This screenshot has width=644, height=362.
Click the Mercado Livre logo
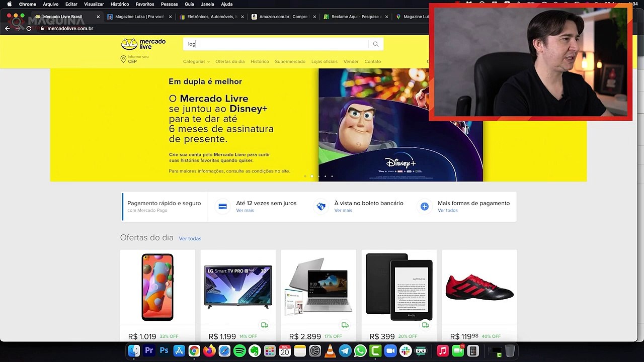[143, 44]
